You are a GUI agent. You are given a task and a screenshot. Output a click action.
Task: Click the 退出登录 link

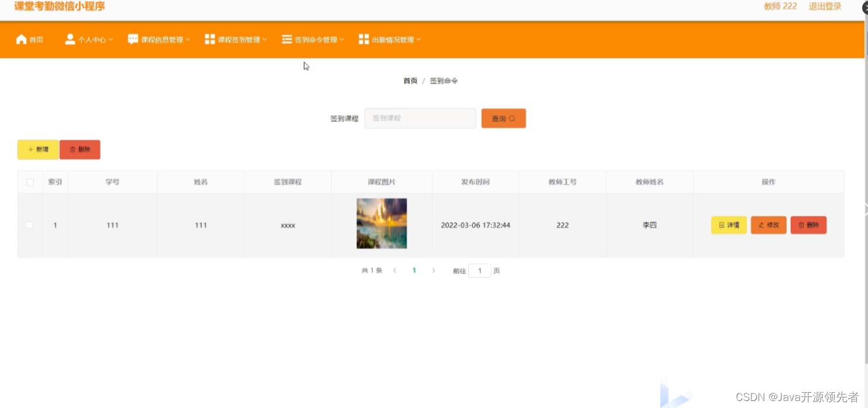tap(825, 6)
